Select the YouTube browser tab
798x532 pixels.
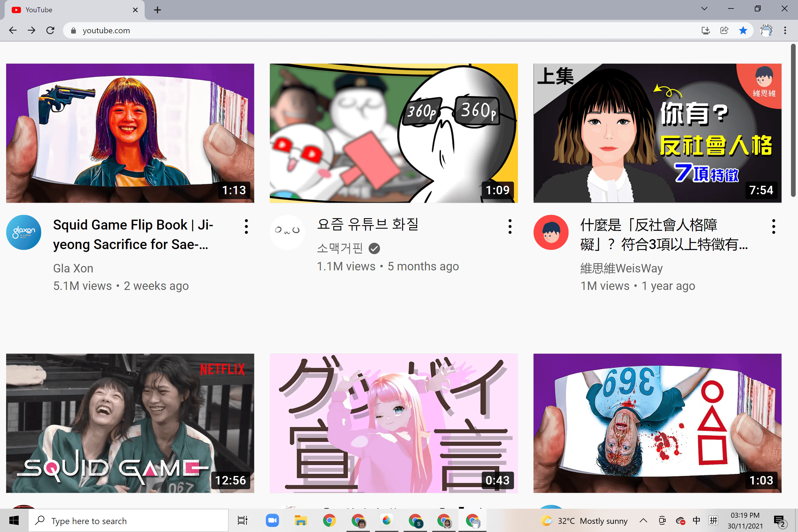pos(68,10)
